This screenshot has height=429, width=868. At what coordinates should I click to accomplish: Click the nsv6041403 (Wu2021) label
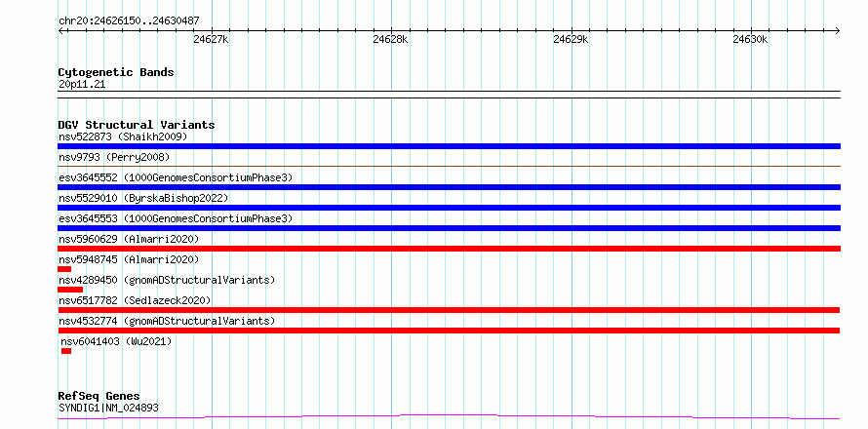[116, 341]
